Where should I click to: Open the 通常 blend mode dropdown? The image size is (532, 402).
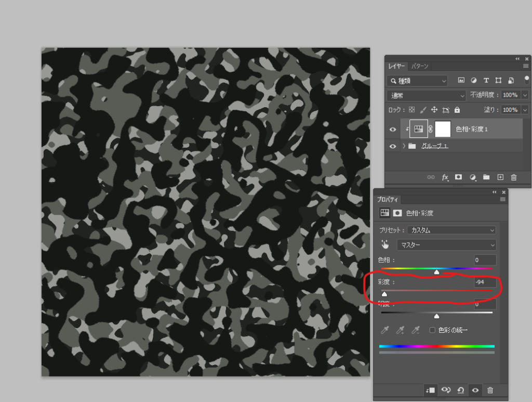(427, 96)
